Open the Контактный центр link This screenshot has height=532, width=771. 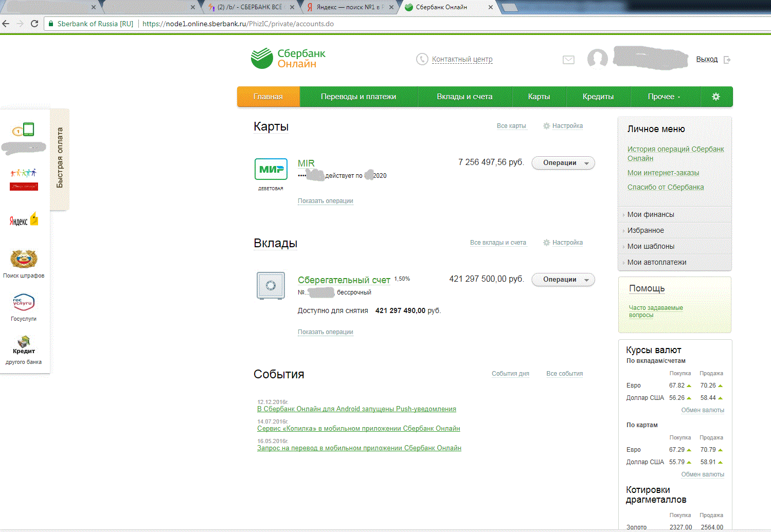[462, 60]
